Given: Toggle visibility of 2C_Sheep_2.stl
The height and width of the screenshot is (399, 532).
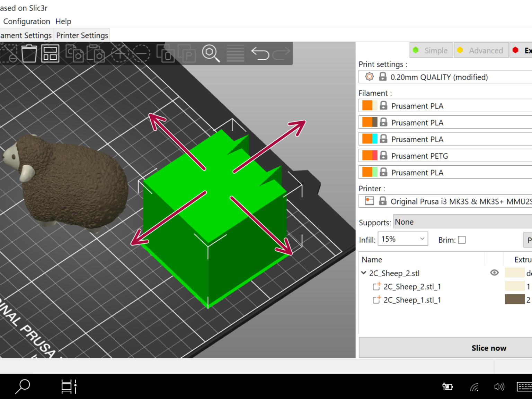Looking at the screenshot, I should [x=494, y=273].
